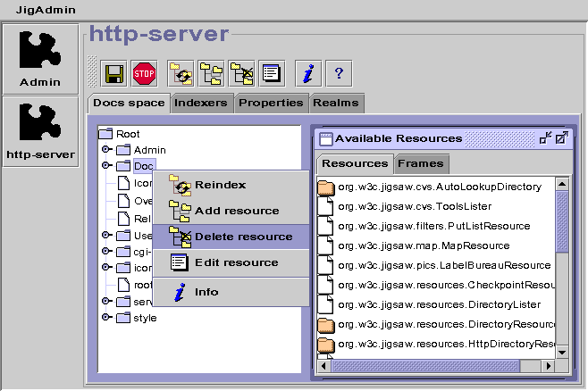Click the Save floppy disk toolbar icon
Image resolution: width=588 pixels, height=391 pixels.
pos(113,73)
